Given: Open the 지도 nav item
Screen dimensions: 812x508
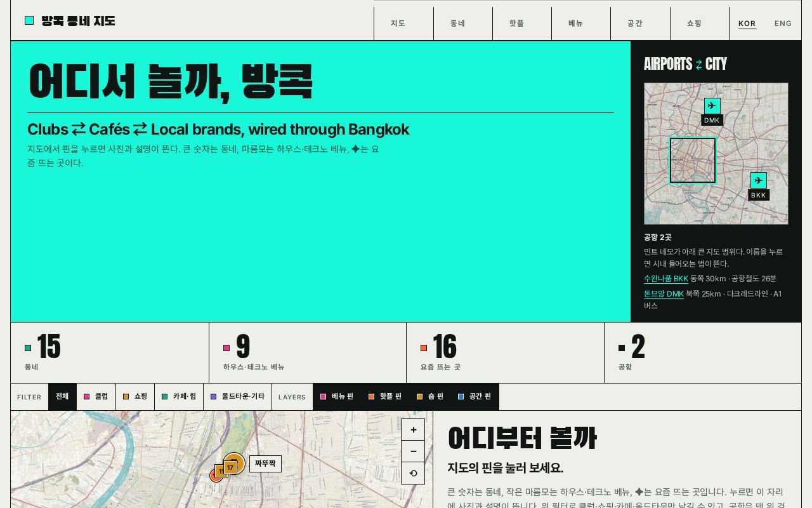Looking at the screenshot, I should click(x=403, y=23).
